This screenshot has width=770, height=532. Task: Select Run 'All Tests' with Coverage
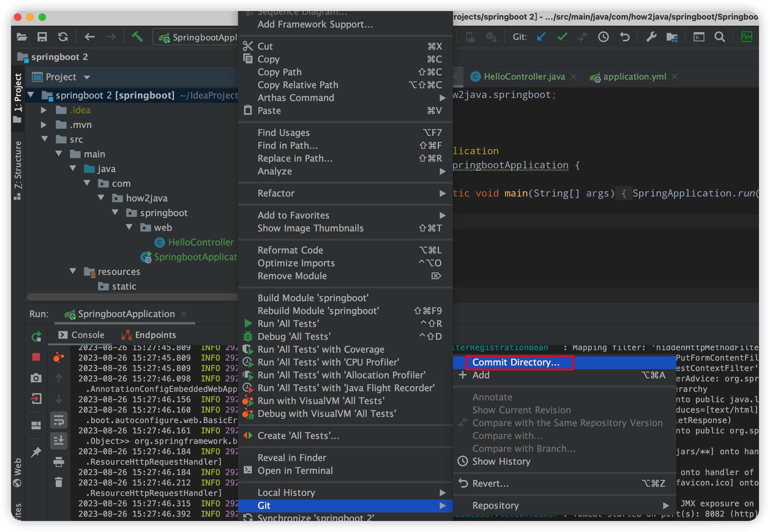tap(346, 349)
